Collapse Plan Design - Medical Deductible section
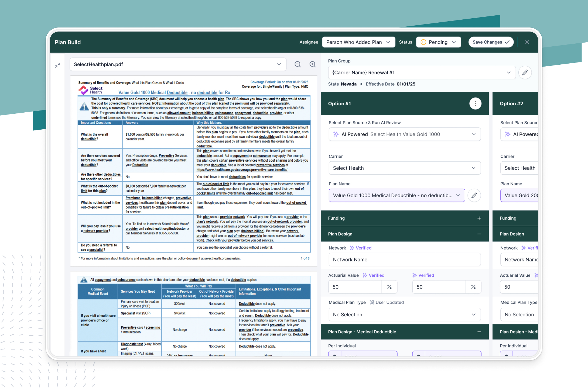This screenshot has width=588, height=388. click(x=479, y=332)
